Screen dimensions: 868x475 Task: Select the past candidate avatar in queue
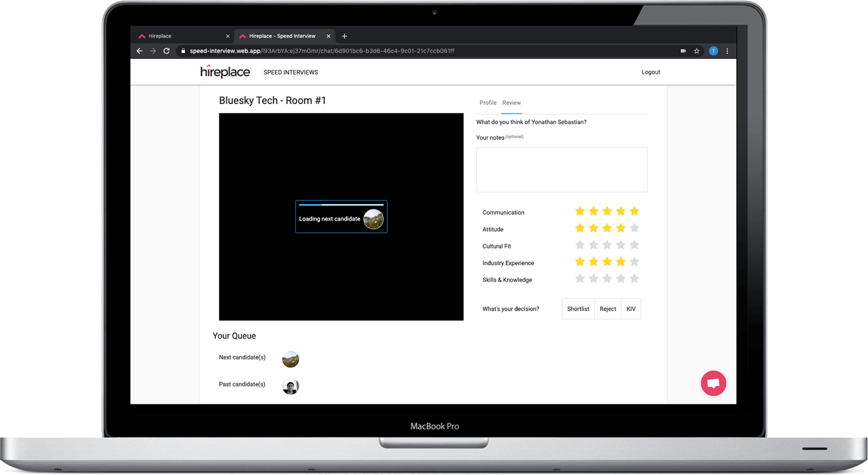pos(291,387)
